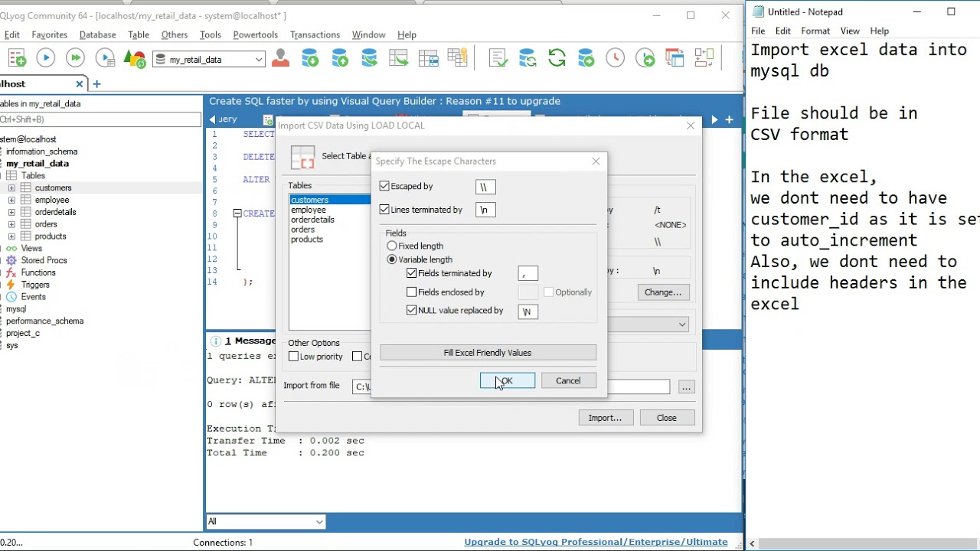Open the my_retail_data database dropdown

point(259,60)
